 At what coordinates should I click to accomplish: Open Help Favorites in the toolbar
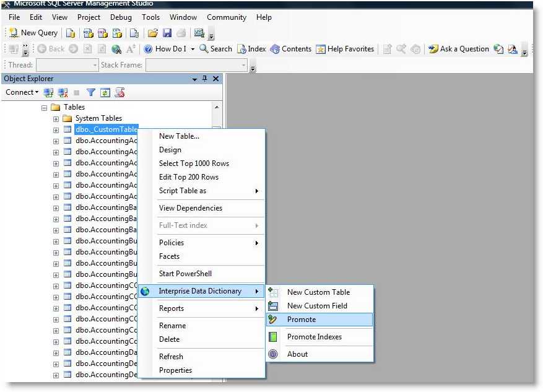345,49
